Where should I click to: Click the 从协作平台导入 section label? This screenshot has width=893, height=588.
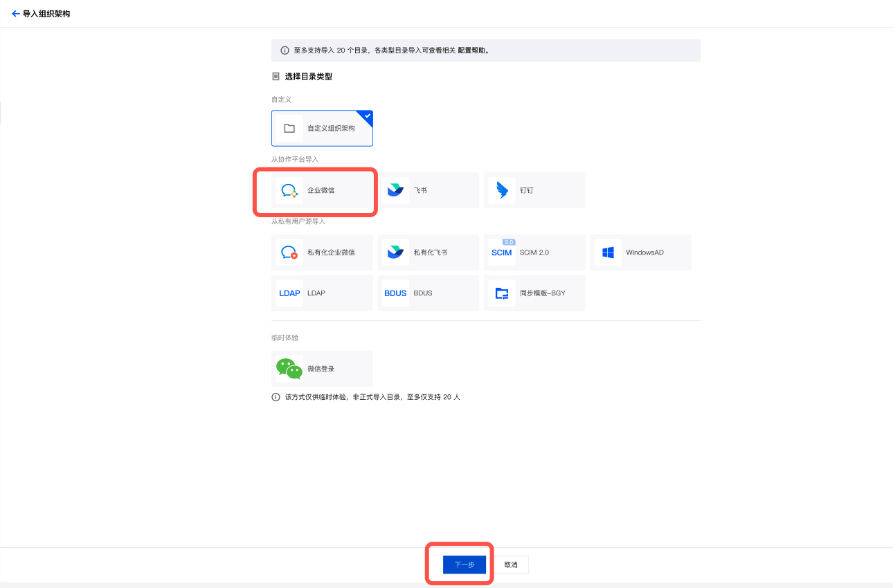(x=295, y=159)
